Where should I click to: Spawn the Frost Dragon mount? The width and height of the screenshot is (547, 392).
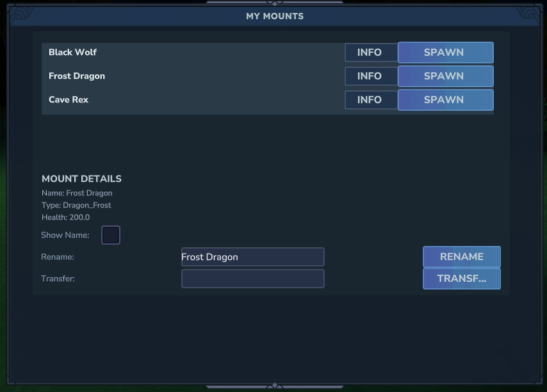coord(445,76)
